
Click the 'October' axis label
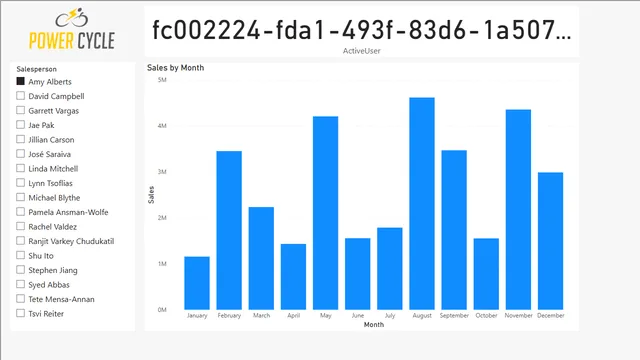(486, 316)
